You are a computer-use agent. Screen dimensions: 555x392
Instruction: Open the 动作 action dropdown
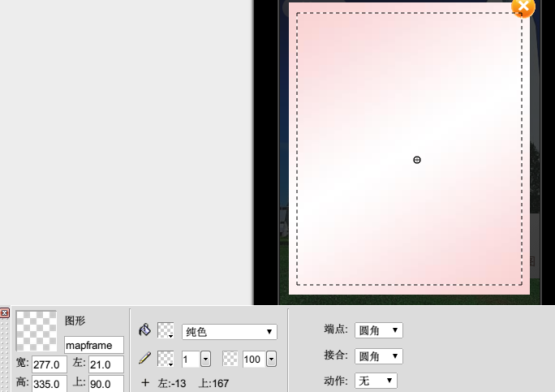click(x=376, y=381)
